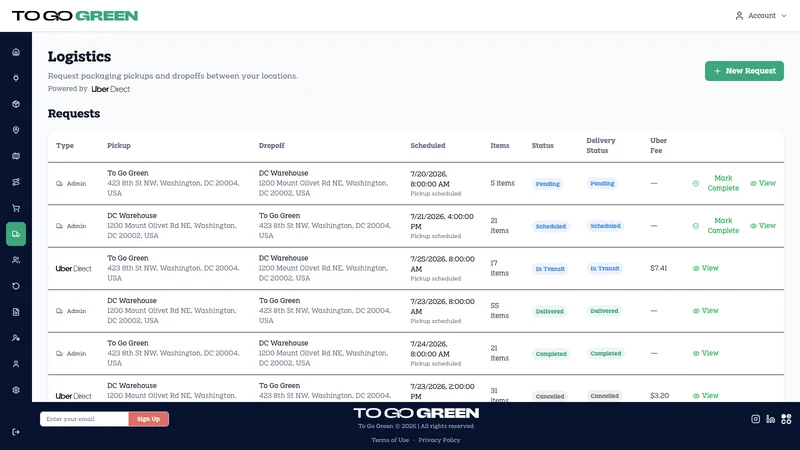The width and height of the screenshot is (800, 450).
Task: Click the lightbulb icon in sidebar
Action: [16, 78]
